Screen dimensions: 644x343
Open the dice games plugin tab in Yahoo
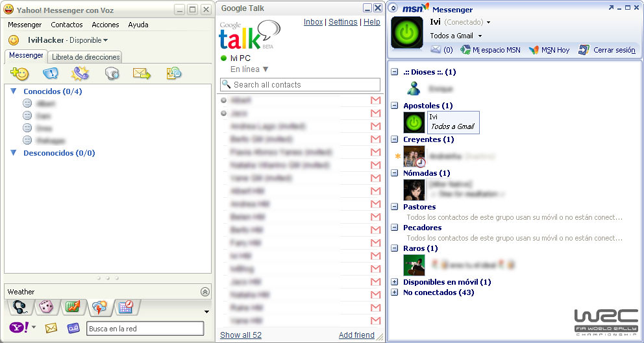pos(46,307)
